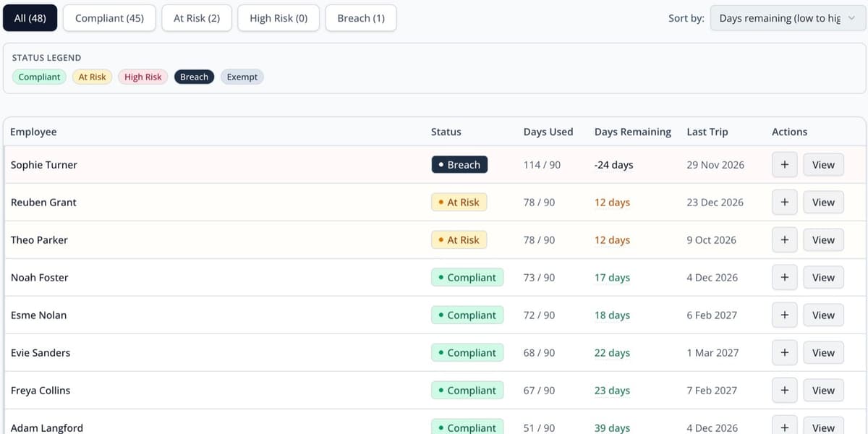Click View in Evie Sanders's row
The width and height of the screenshot is (868, 434).
823,353
